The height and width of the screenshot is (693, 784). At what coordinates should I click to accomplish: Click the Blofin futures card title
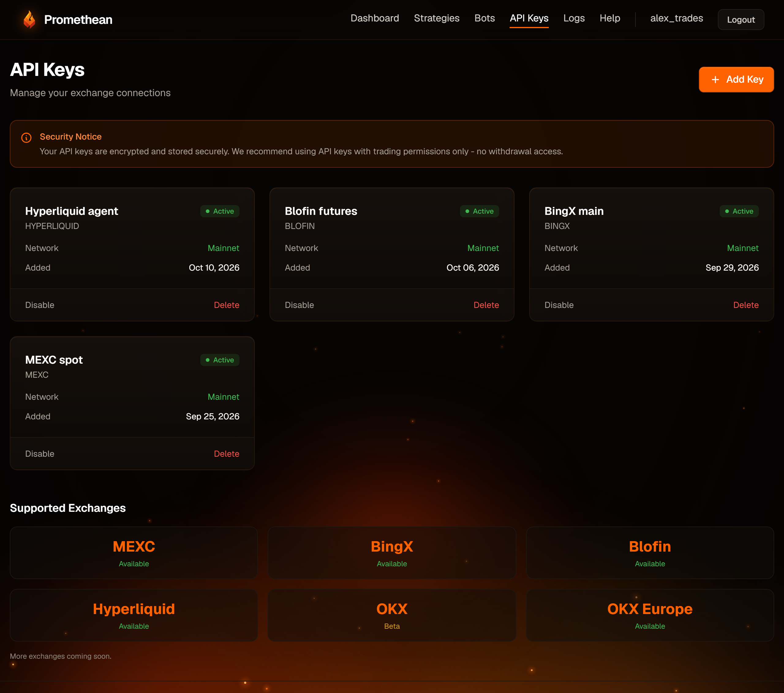coord(321,211)
